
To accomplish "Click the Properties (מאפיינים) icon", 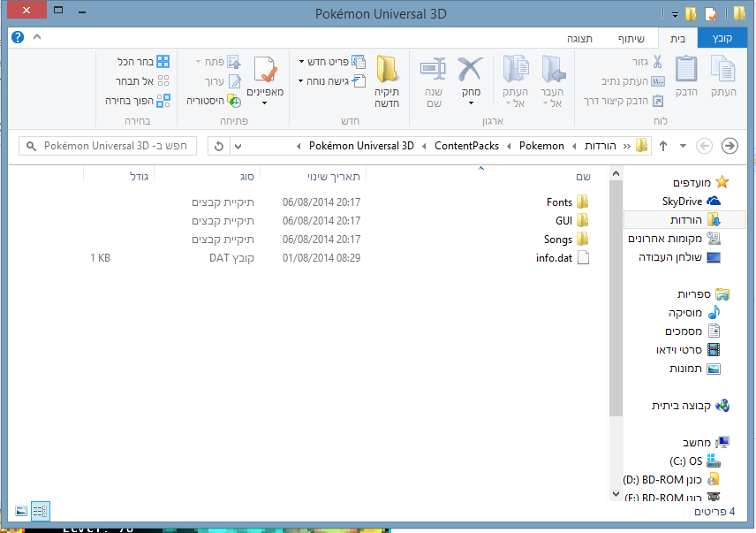I will point(265,70).
